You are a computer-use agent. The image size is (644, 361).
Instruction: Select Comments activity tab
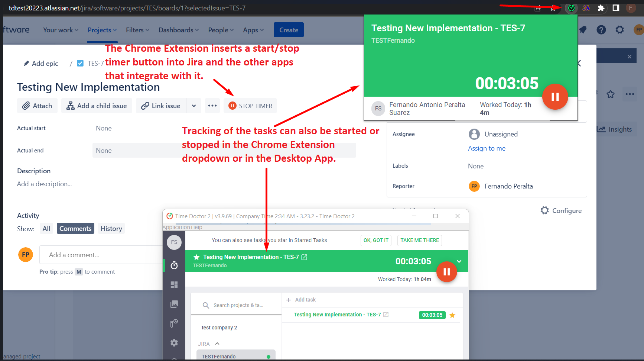pyautogui.click(x=75, y=229)
